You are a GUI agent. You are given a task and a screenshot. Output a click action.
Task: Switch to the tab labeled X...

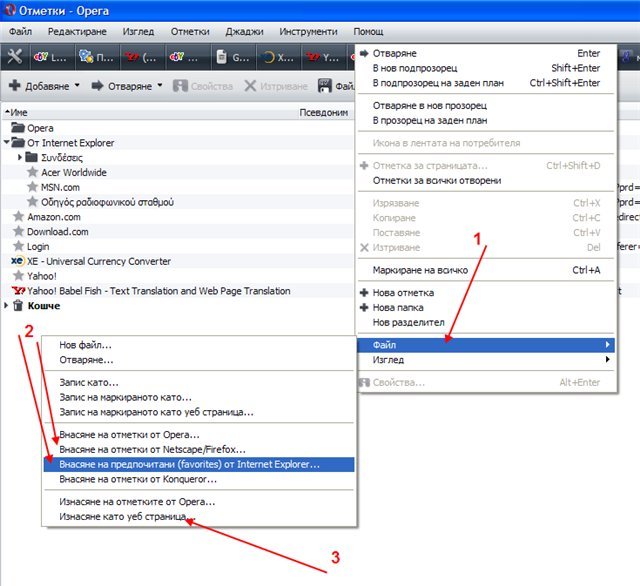pyautogui.click(x=279, y=57)
